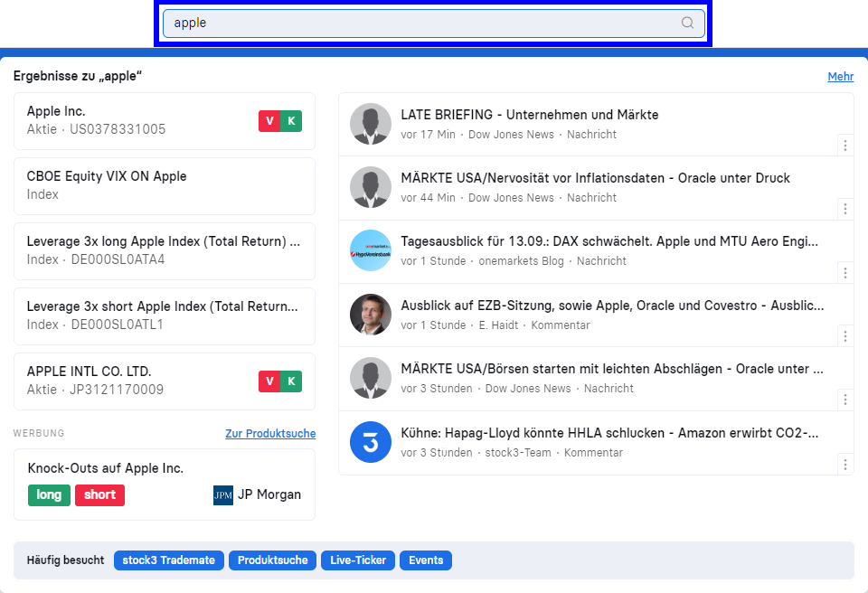Open Ausblick auf EZB-Sitzung comment

click(612, 306)
